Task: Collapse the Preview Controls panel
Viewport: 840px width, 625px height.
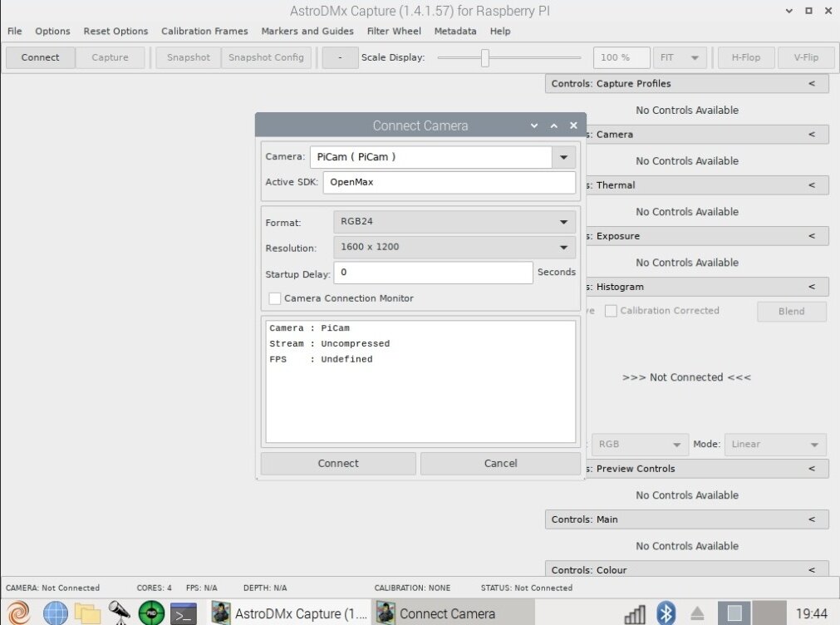Action: (812, 469)
